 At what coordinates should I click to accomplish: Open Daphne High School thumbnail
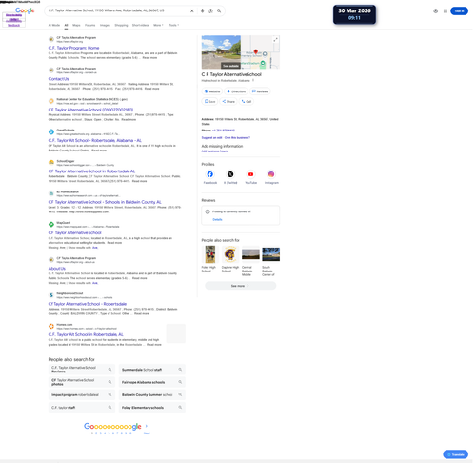[230, 254]
